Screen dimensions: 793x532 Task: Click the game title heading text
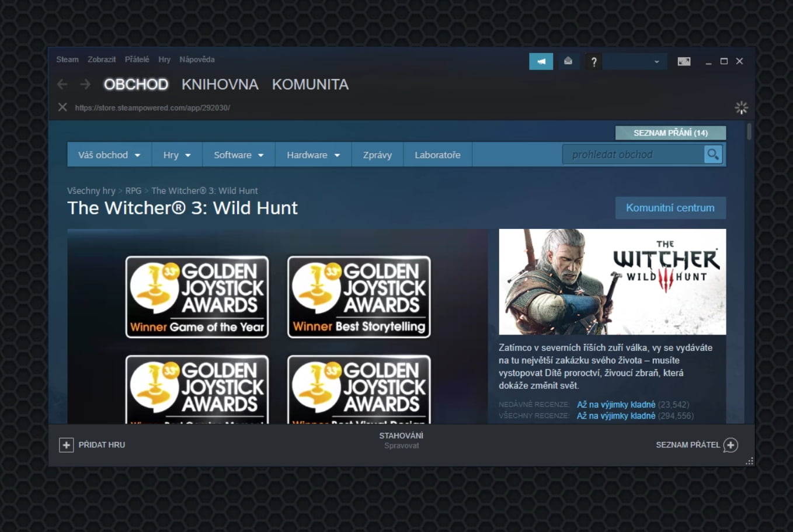pos(182,208)
